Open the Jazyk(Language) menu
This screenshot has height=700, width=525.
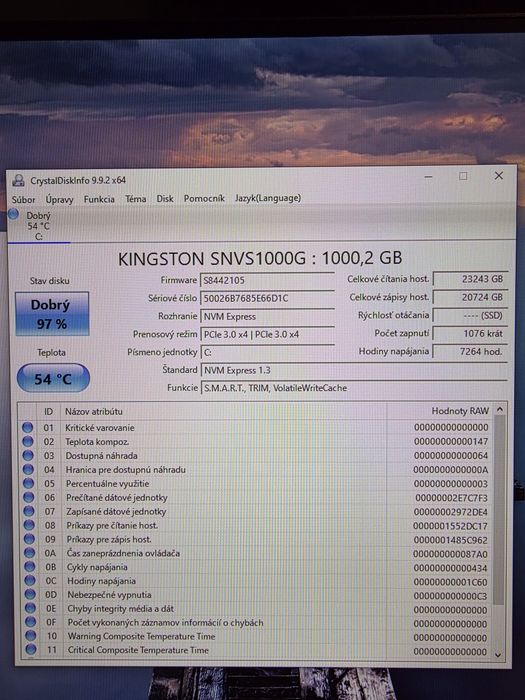[x=268, y=198]
